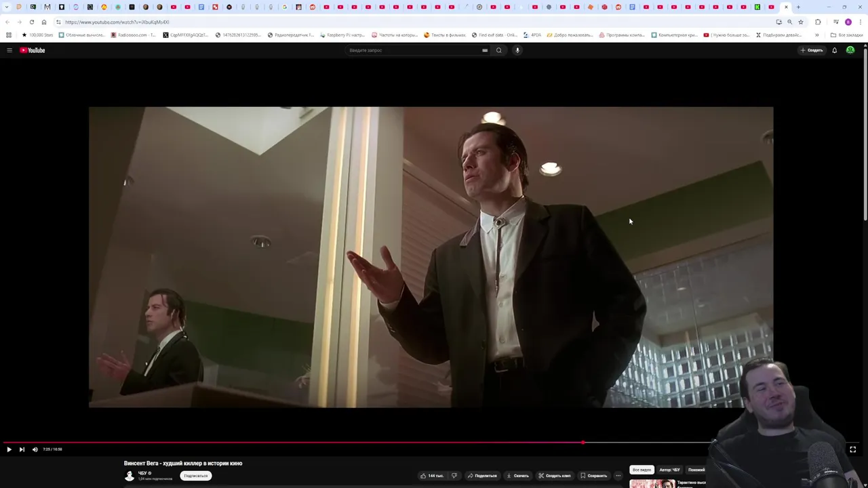Skip to the next video
Screen dimensions: 868x488
point(22,449)
